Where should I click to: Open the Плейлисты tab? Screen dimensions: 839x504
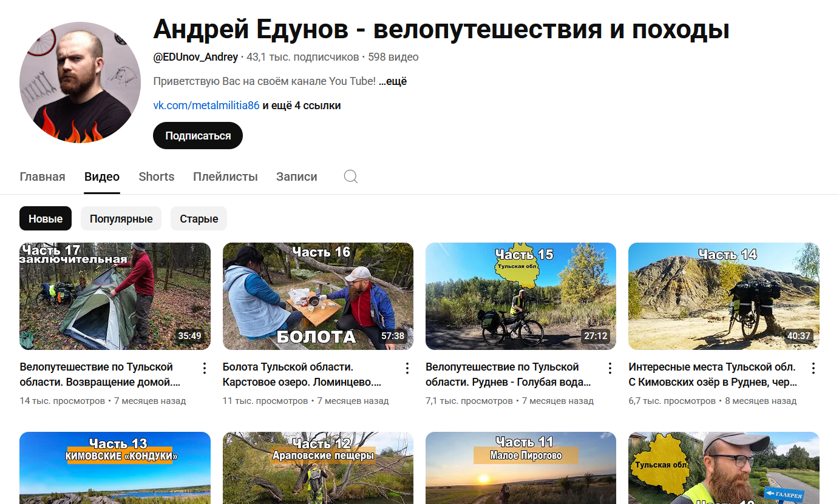226,176
